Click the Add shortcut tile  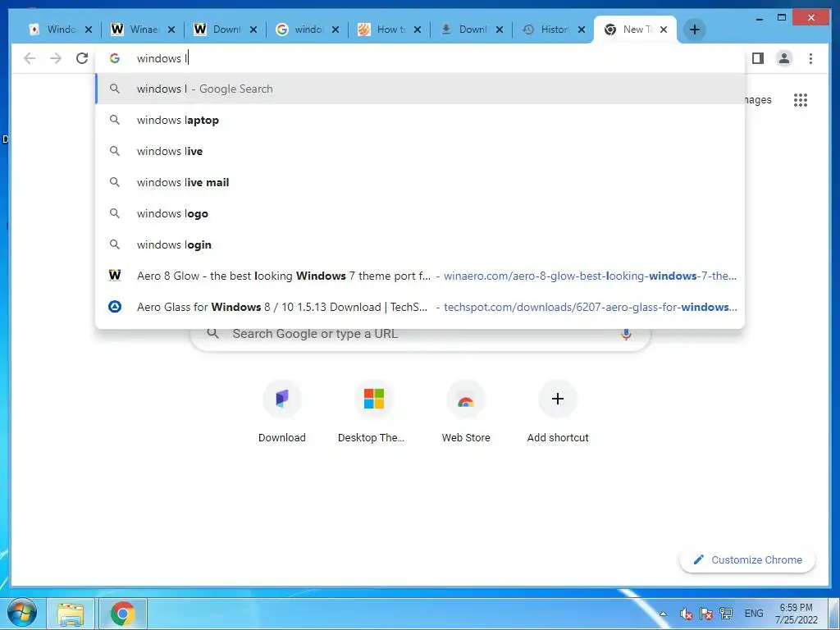pyautogui.click(x=558, y=412)
